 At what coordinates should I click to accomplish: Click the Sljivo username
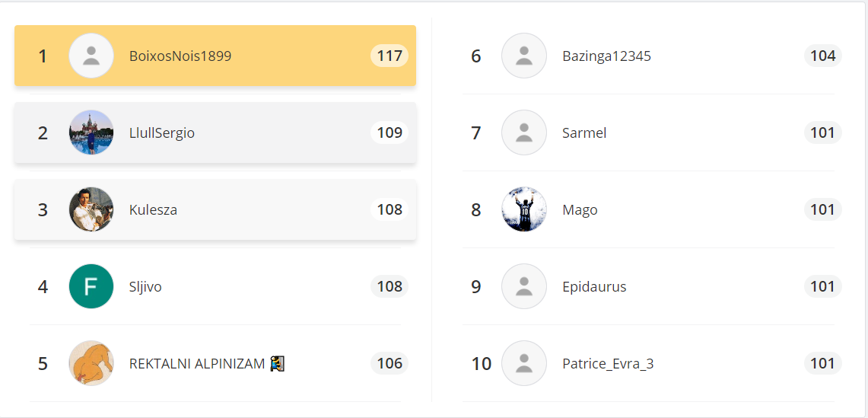pos(145,287)
